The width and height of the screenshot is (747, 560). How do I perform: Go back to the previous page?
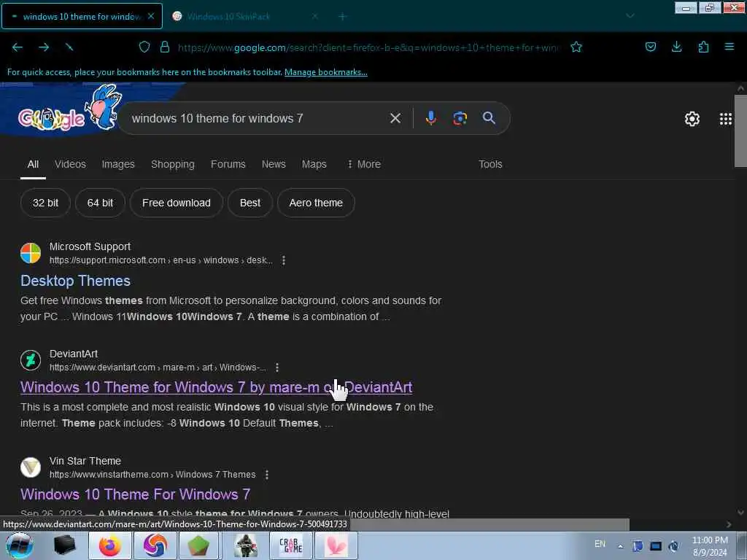(x=18, y=47)
